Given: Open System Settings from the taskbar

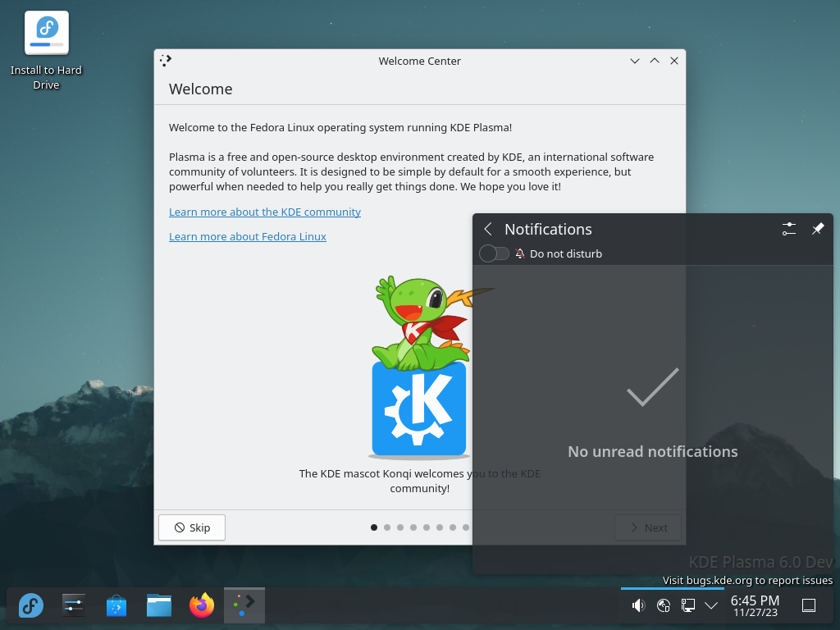Looking at the screenshot, I should [73, 605].
